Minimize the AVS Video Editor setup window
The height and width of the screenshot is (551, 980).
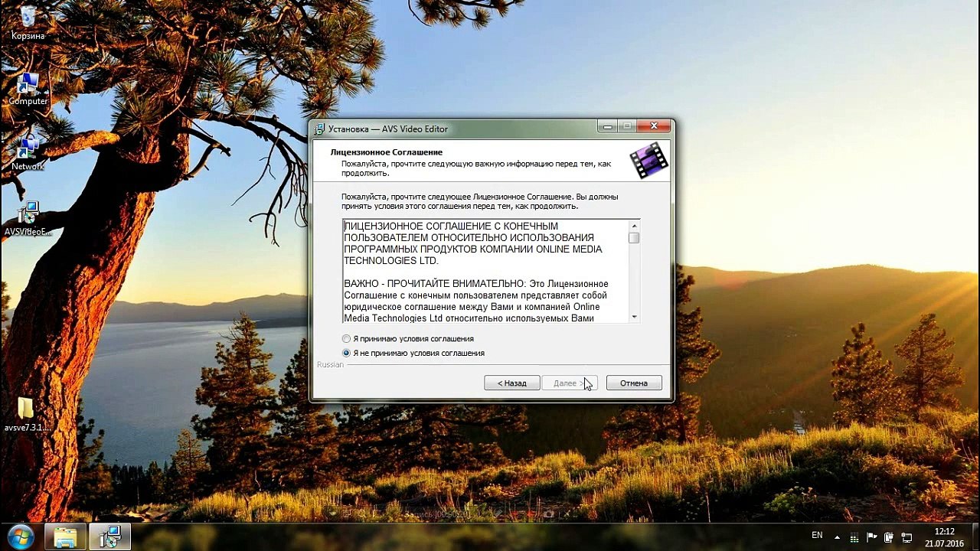point(608,126)
